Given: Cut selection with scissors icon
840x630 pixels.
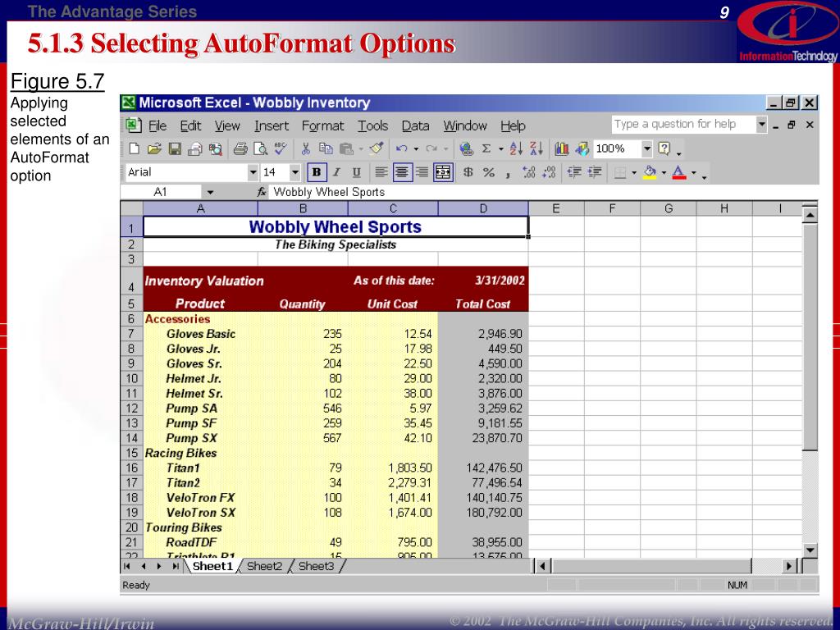Looking at the screenshot, I should click(305, 149).
